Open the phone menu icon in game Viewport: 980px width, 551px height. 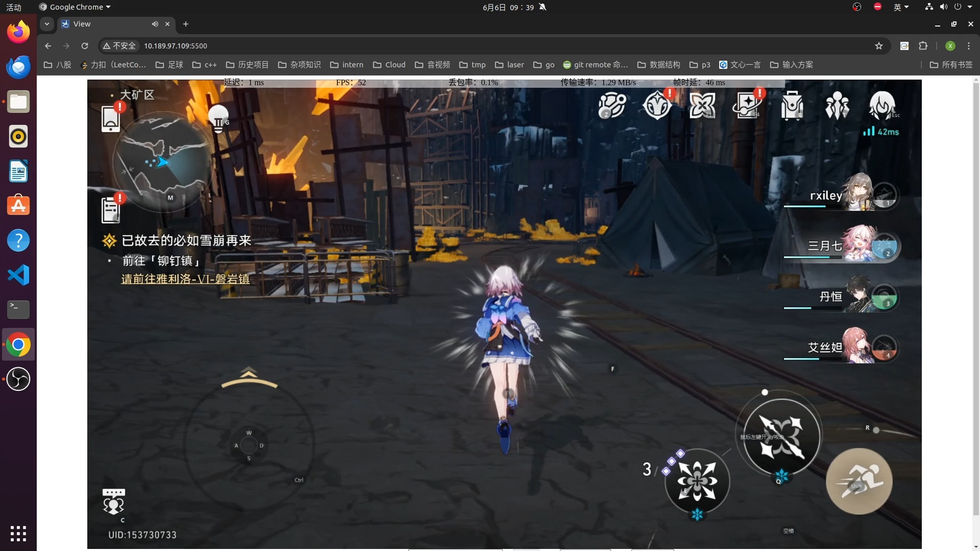[111, 119]
